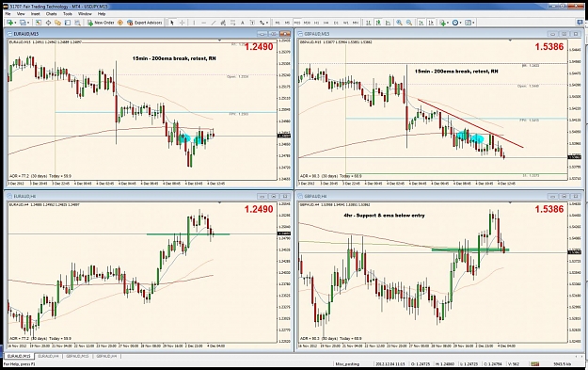Set the timeframe to H4

[326, 23]
